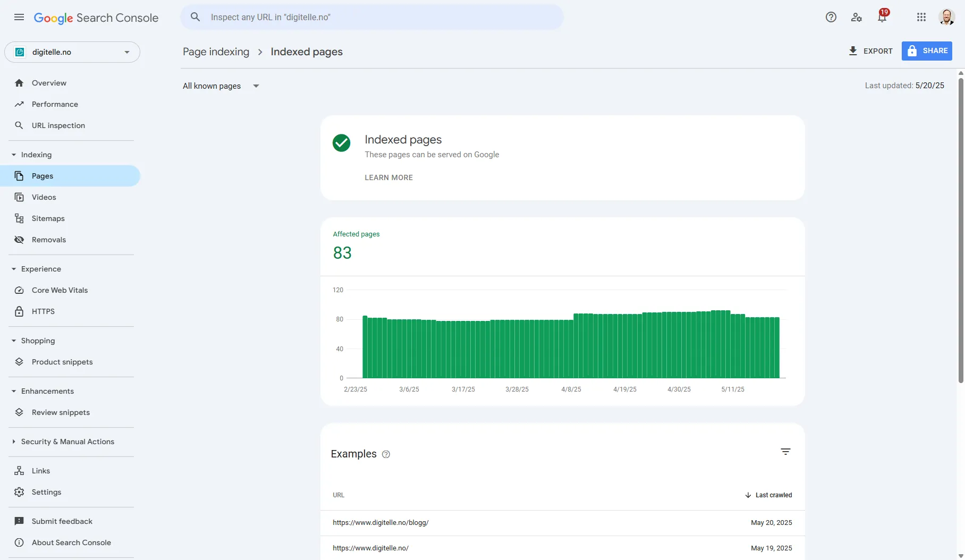The image size is (965, 560).
Task: Click the EXPORT button
Action: 870,51
